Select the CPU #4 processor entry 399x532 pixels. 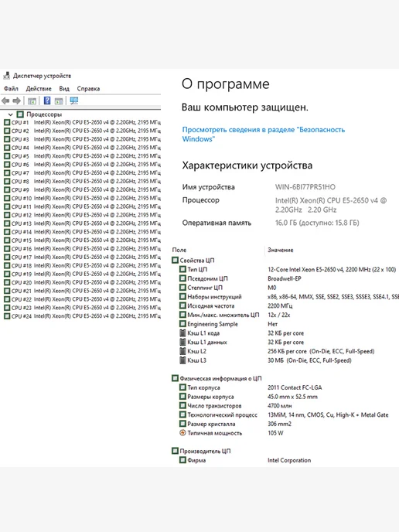(x=82, y=148)
